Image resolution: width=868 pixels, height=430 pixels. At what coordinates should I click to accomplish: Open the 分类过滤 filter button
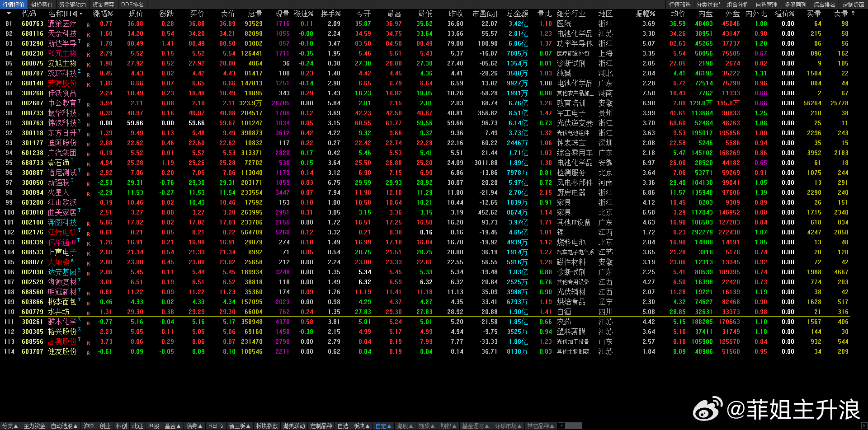point(709,5)
